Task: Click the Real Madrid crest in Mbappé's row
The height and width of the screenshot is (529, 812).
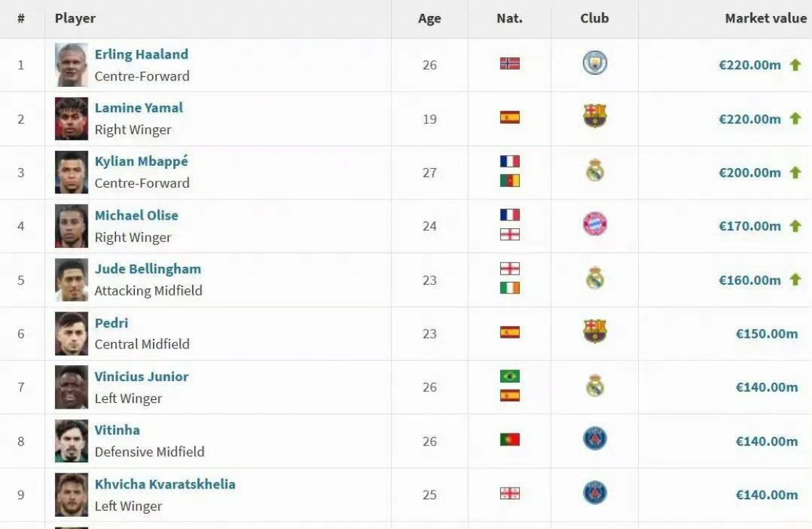Action: click(594, 170)
